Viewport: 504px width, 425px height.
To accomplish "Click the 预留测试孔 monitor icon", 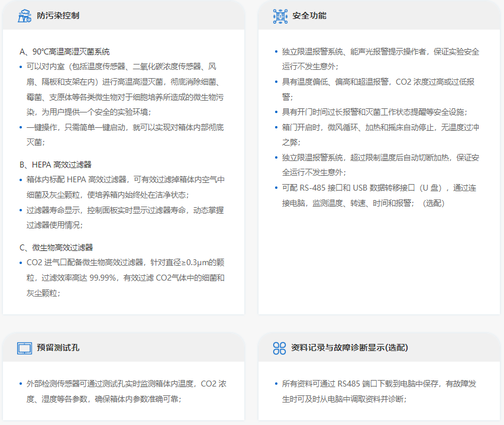I will click(24, 348).
